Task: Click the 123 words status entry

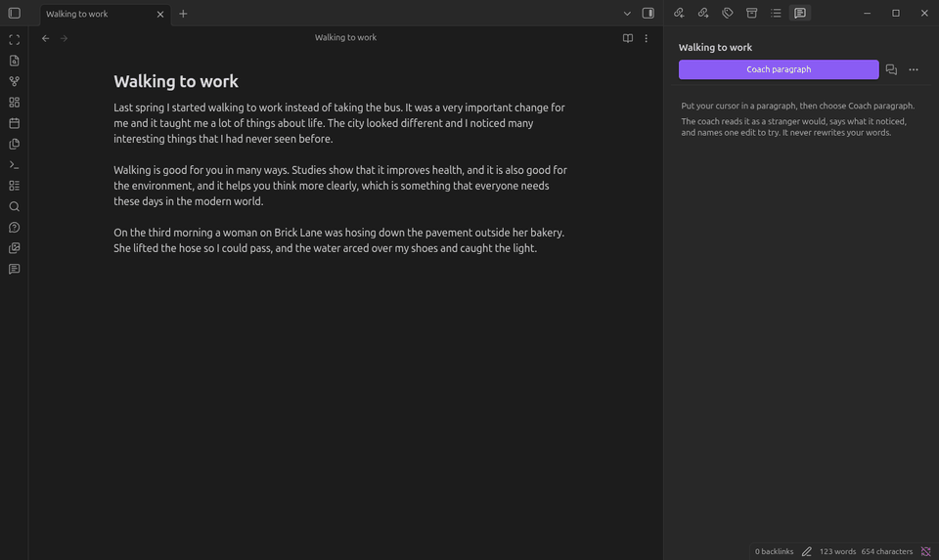Action: pos(837,551)
